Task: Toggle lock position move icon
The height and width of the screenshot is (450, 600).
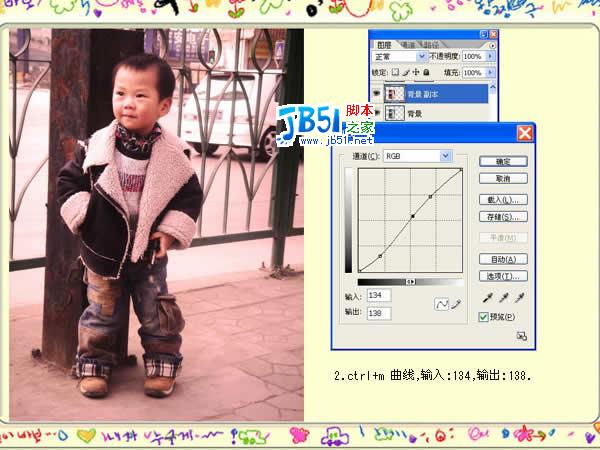Action: click(x=416, y=72)
